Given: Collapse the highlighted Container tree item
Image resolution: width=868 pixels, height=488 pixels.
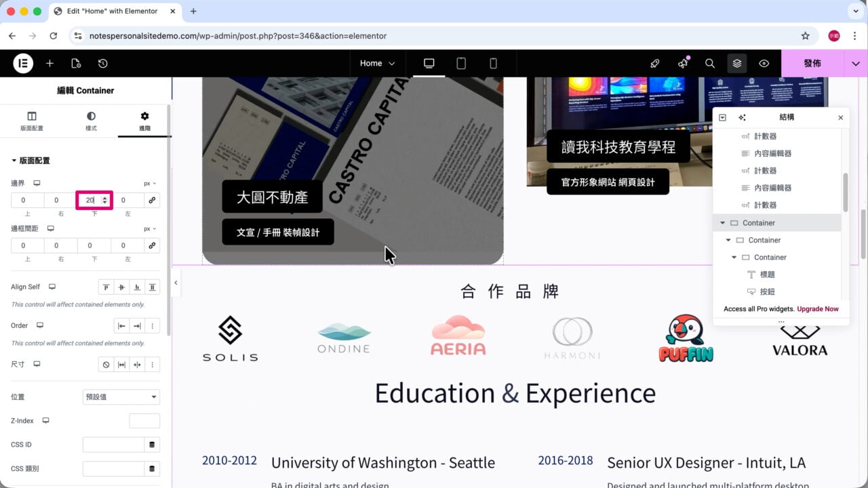Looking at the screenshot, I should point(723,223).
